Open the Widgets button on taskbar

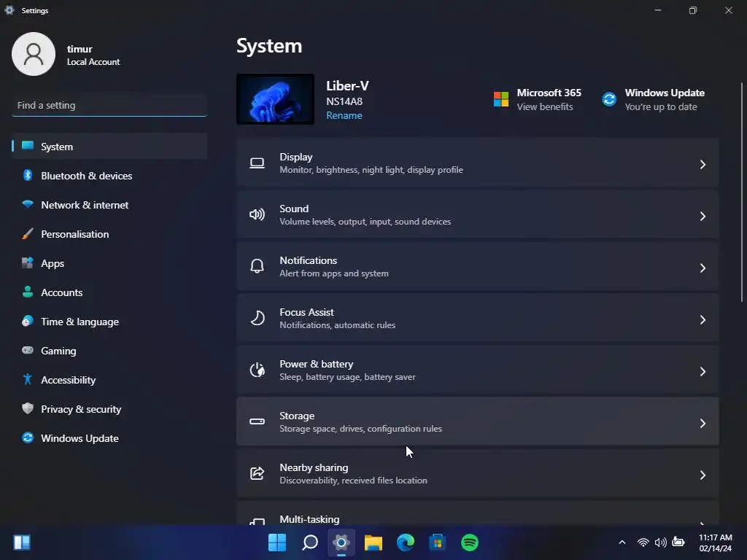tap(22, 542)
